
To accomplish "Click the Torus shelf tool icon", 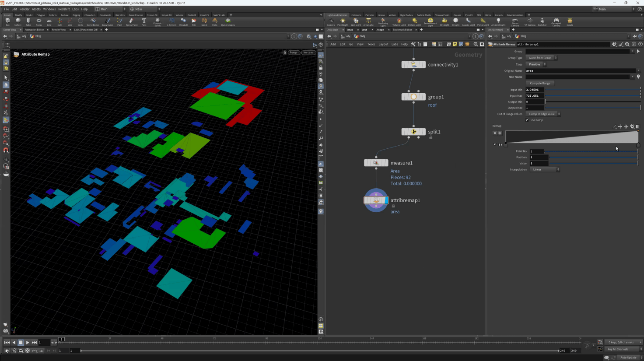I will pyautogui.click(x=39, y=21).
